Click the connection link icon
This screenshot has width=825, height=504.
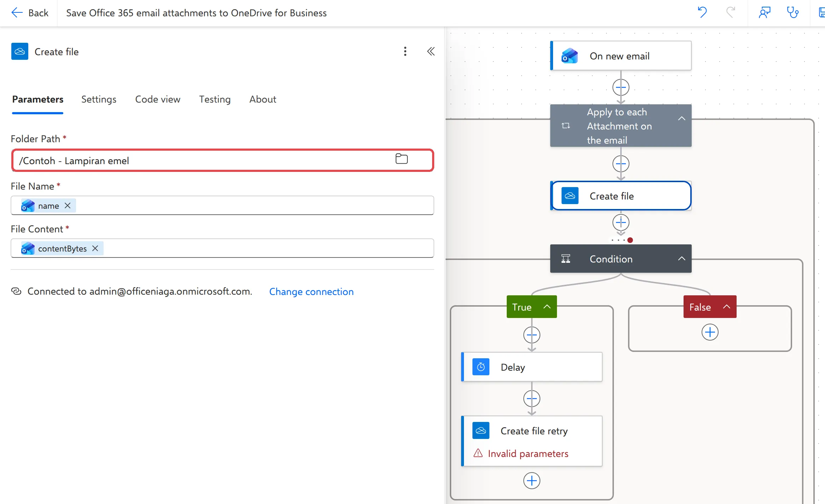pyautogui.click(x=16, y=291)
